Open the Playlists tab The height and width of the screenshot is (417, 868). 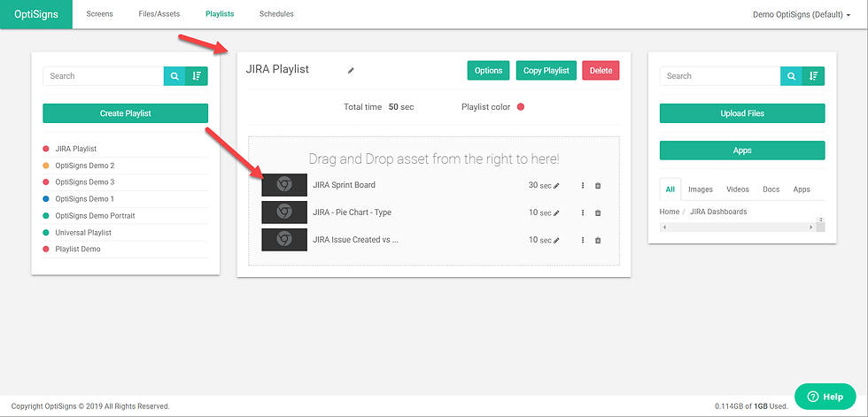220,14
